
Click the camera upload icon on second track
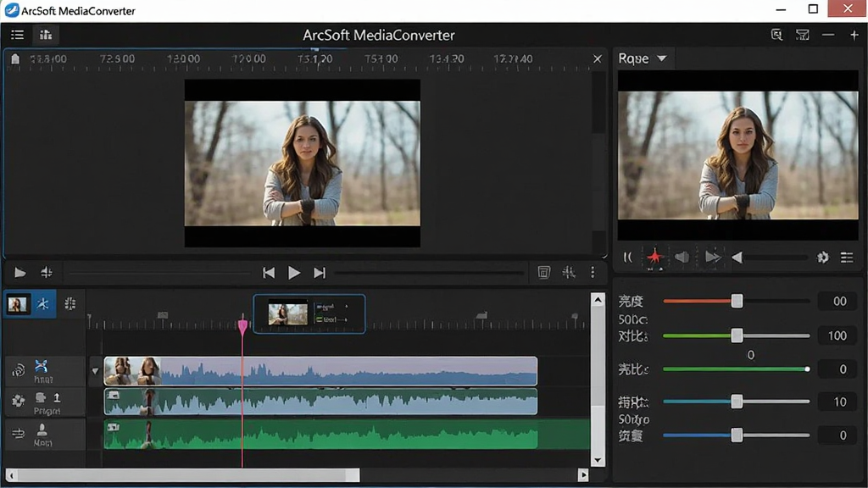tap(41, 398)
